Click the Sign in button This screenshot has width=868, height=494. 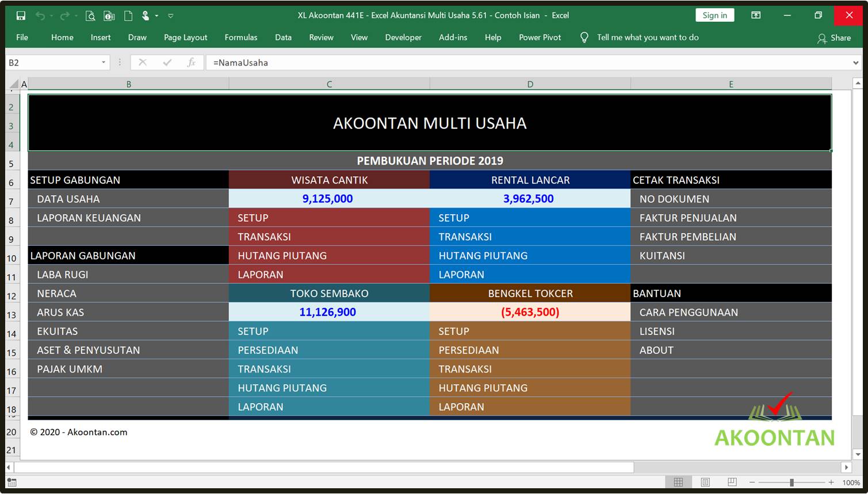pos(714,15)
